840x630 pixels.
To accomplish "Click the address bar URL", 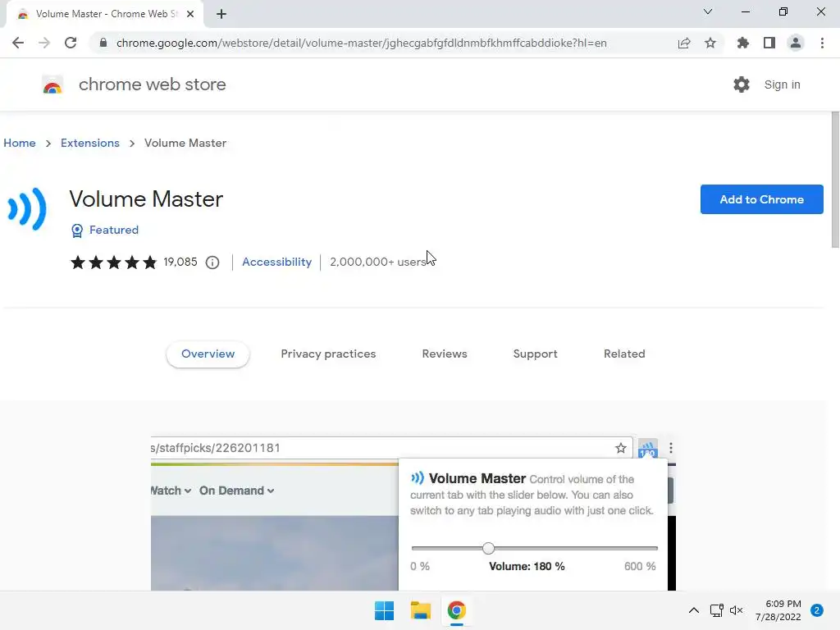I will click(362, 43).
